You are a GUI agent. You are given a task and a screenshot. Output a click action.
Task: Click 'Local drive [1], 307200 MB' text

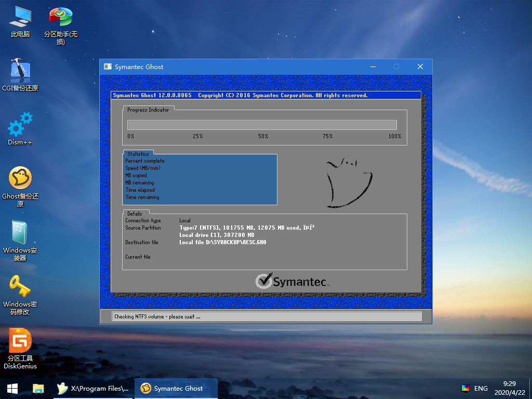217,235
